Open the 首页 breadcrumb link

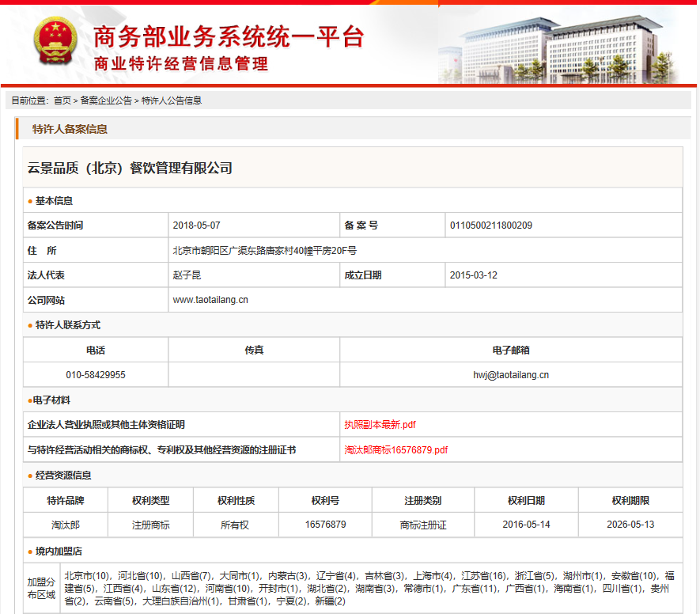click(x=62, y=100)
